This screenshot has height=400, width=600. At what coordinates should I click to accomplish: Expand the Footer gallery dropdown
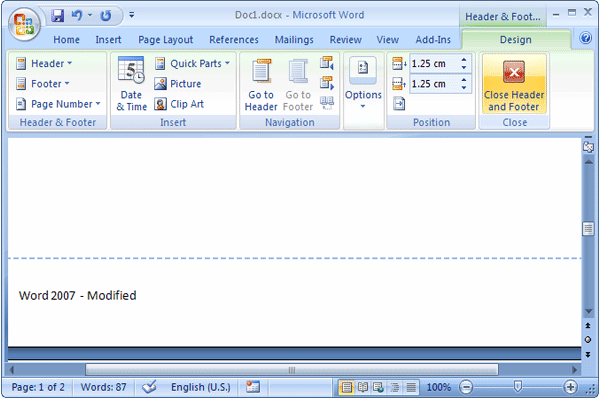(43, 83)
